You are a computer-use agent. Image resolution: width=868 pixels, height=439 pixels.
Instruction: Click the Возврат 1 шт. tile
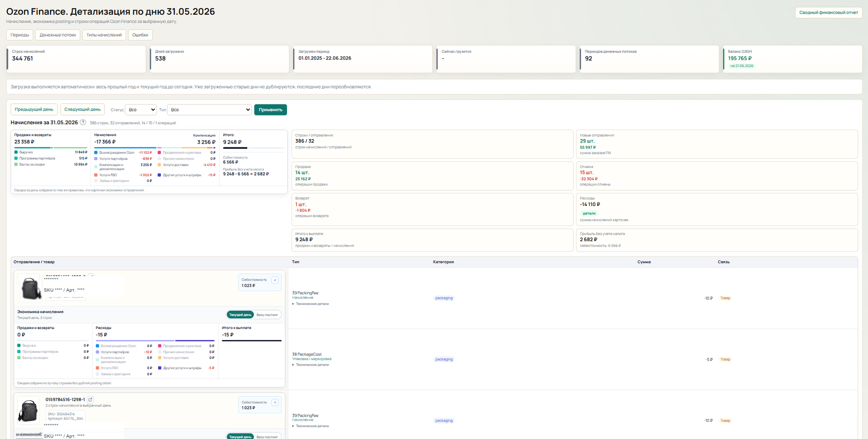point(432,209)
